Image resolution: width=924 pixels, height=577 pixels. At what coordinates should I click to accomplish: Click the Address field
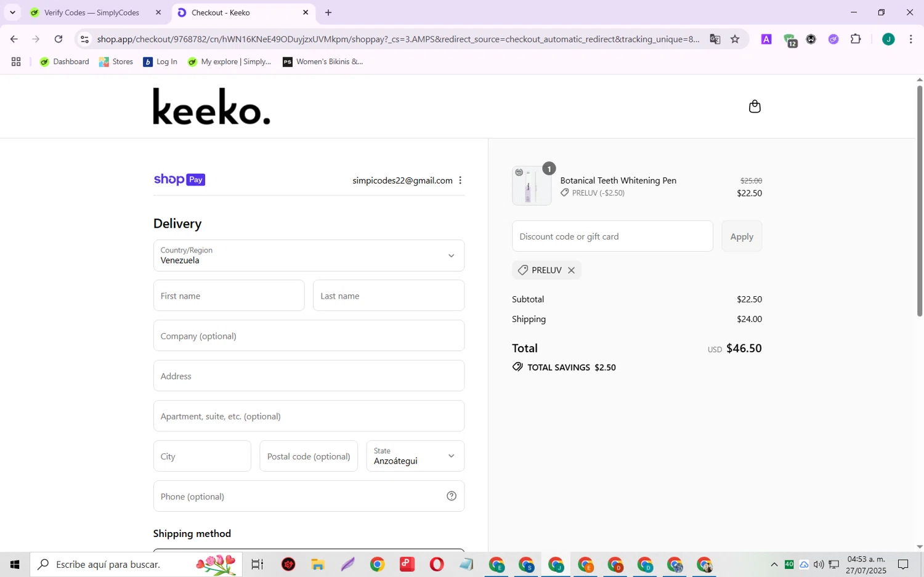coord(309,376)
